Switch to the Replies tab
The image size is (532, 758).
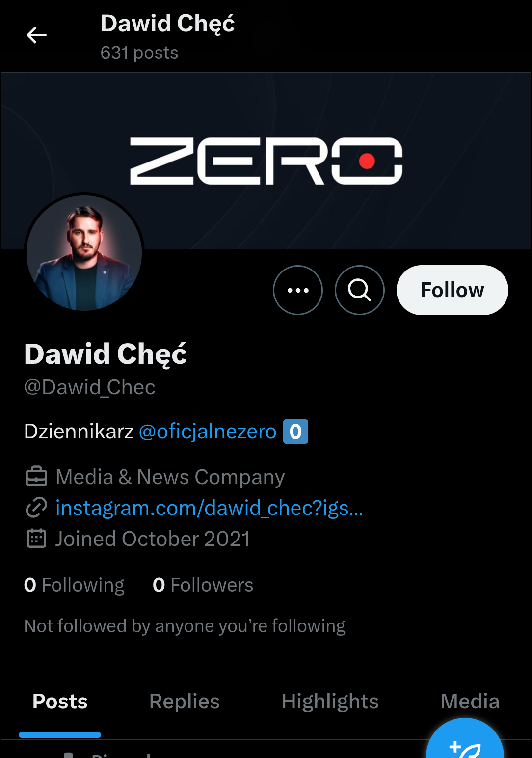(185, 701)
